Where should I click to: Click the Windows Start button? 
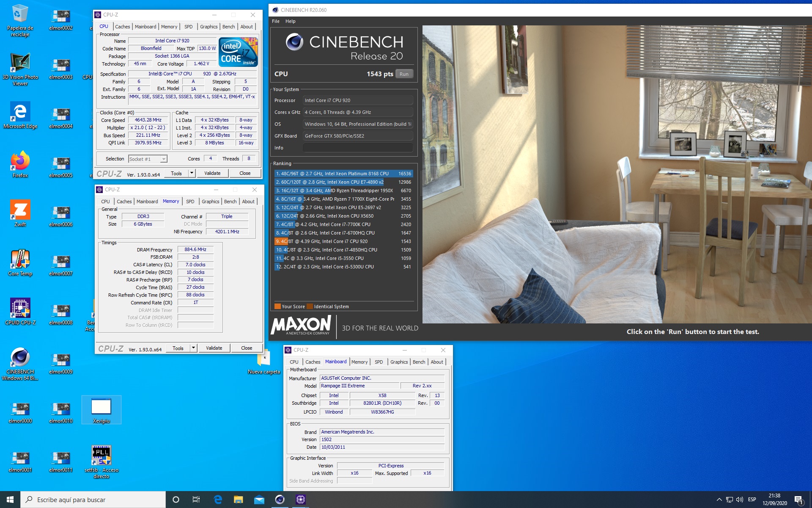(10, 500)
